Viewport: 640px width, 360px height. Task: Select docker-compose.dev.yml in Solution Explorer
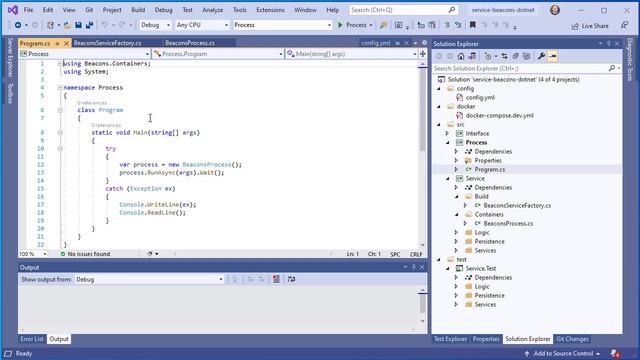[x=500, y=116]
